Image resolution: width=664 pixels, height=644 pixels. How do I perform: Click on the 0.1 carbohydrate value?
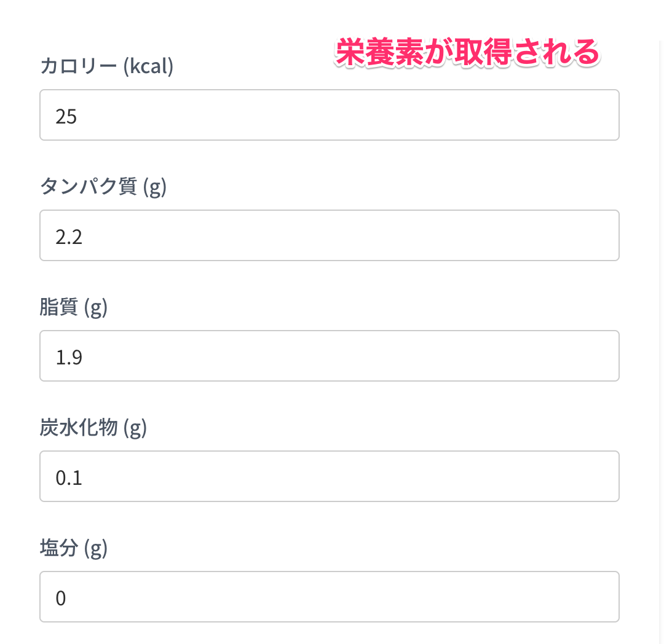[x=69, y=477]
